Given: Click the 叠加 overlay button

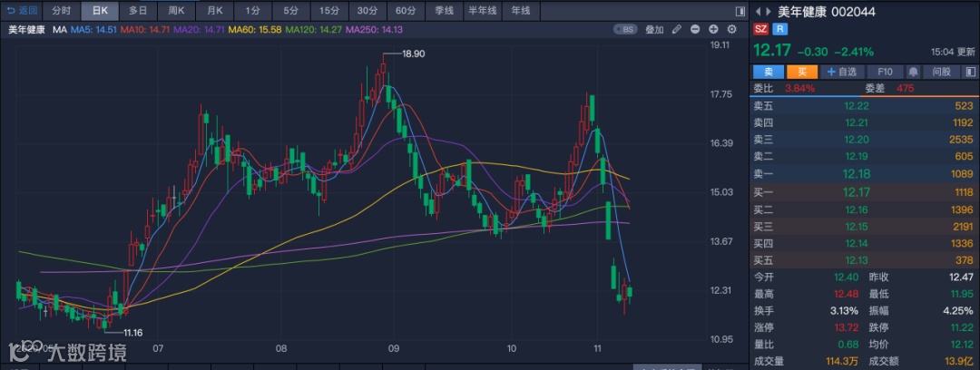Looking at the screenshot, I should 654,29.
